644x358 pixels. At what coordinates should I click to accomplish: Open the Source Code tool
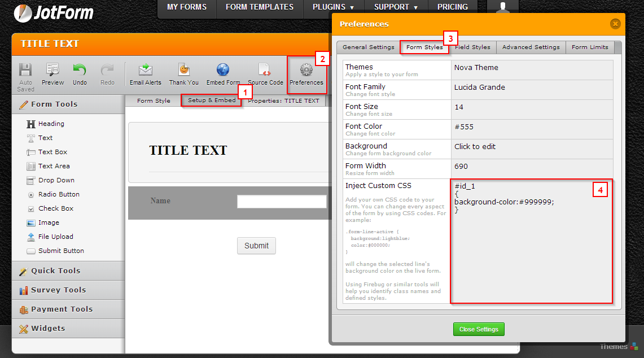click(x=265, y=71)
